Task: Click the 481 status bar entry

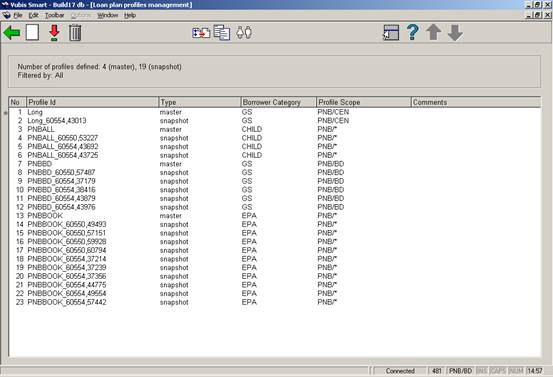Action: [x=437, y=371]
